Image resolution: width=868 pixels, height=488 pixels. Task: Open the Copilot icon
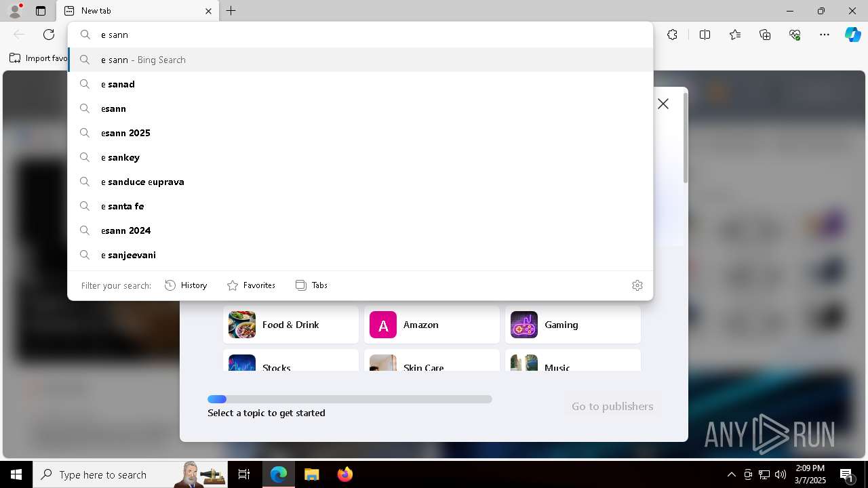pos(852,35)
